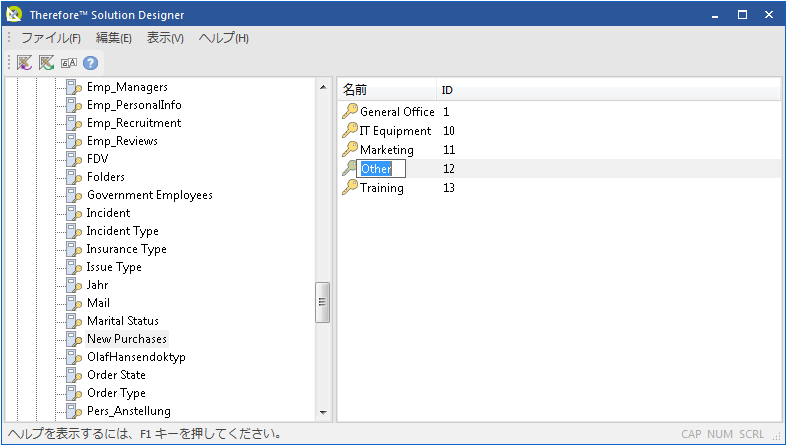Click the Issue Type dictionary icon
The image size is (786, 446).
74,268
